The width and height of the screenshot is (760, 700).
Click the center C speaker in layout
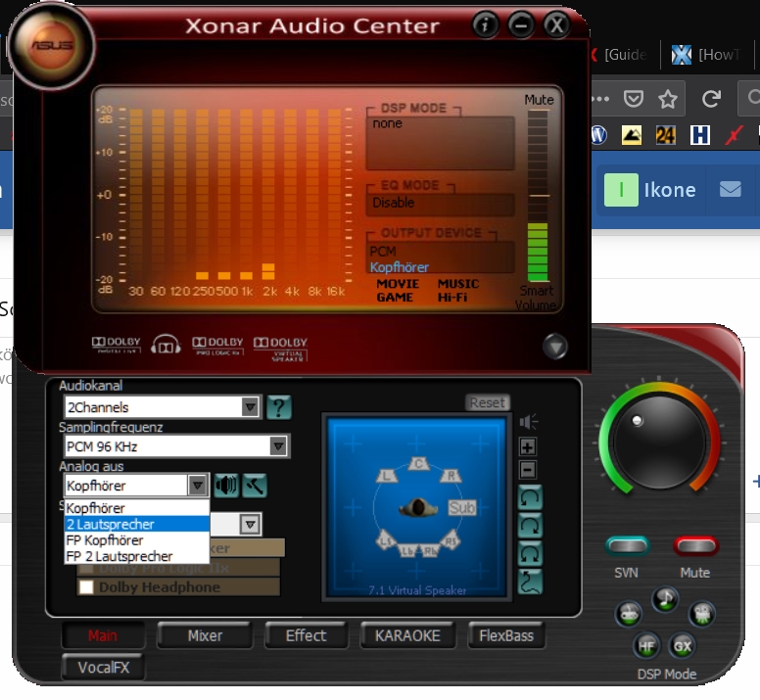[x=418, y=464]
